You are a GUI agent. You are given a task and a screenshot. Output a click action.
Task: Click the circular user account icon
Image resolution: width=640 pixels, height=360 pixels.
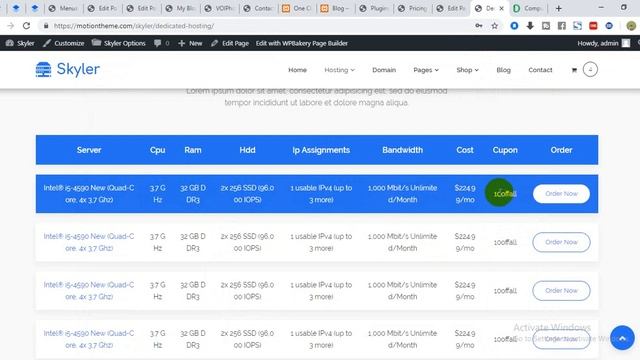(x=590, y=69)
